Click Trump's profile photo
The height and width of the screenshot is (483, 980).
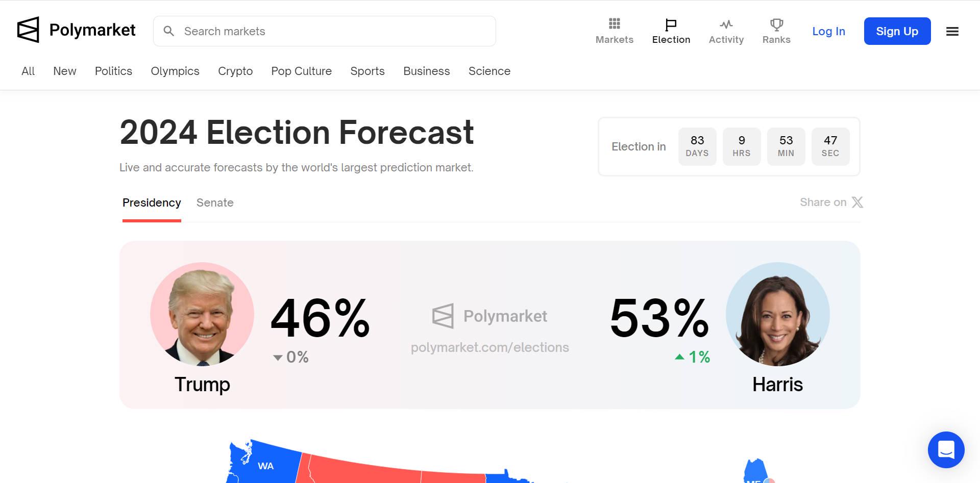coord(202,314)
